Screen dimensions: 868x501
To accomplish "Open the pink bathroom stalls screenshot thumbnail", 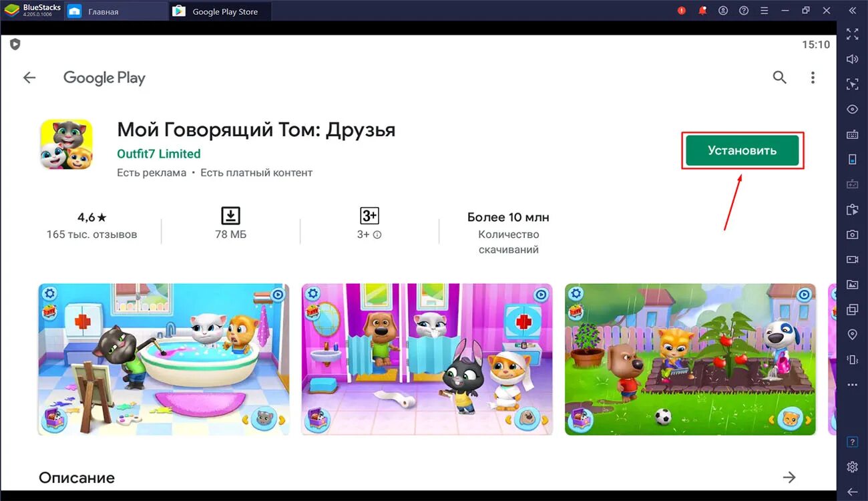I will pos(427,359).
